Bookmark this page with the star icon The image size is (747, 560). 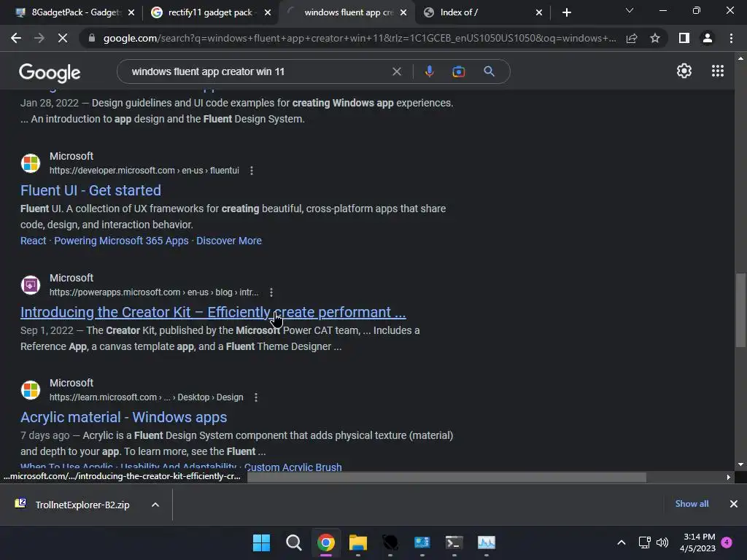655,38
